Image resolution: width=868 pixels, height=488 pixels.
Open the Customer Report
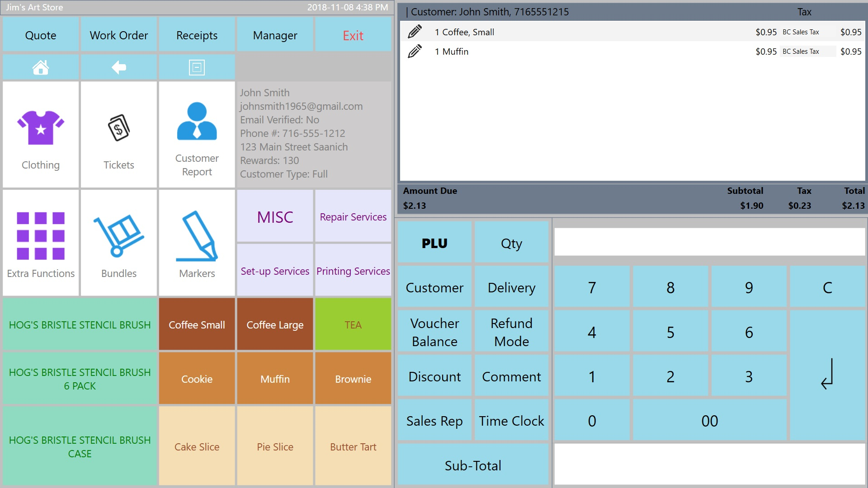click(x=197, y=135)
